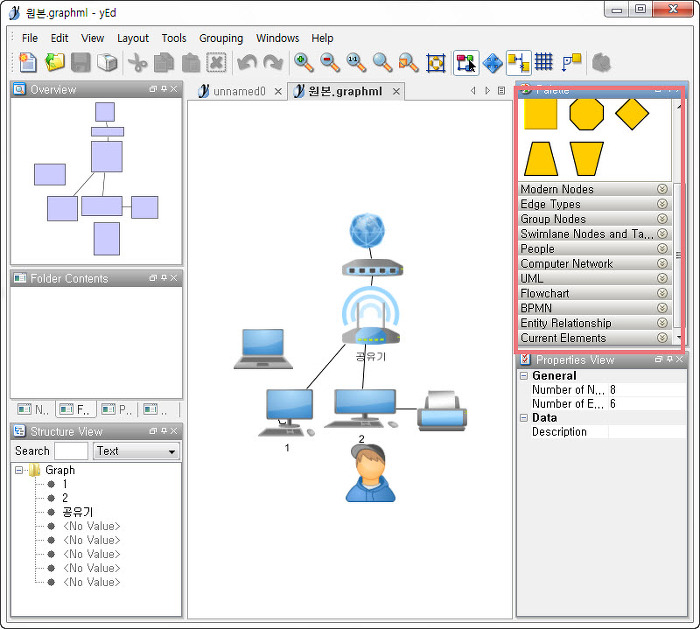Image resolution: width=700 pixels, height=629 pixels.
Task: Click the Open file folder icon
Action: (55, 63)
